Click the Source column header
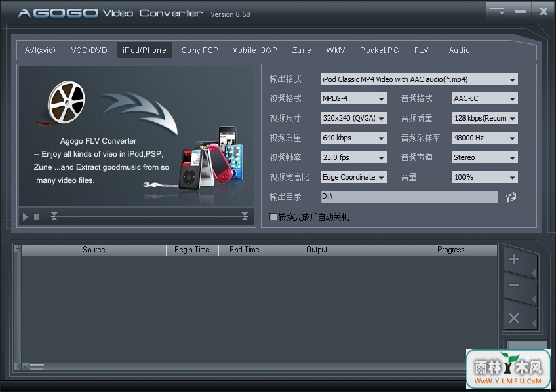 [94, 250]
